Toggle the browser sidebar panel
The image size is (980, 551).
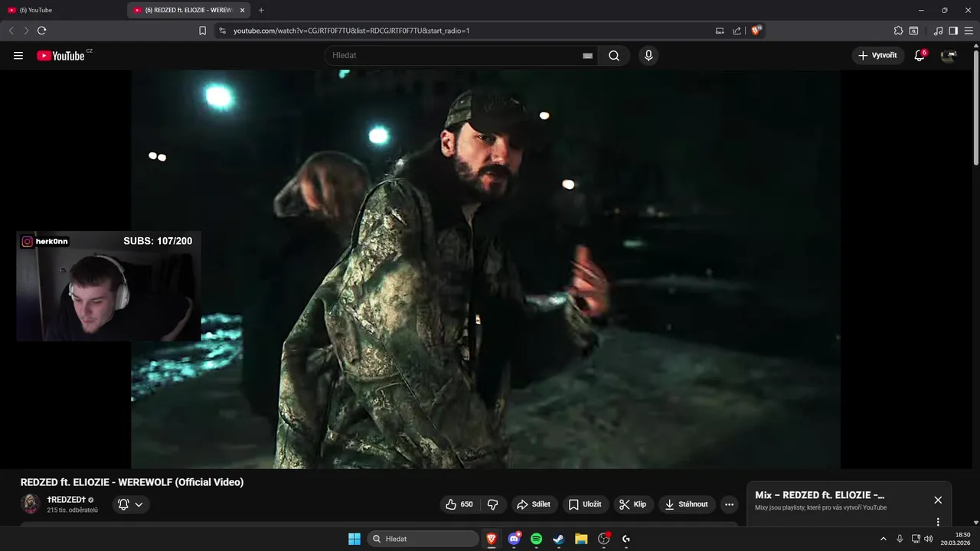[x=953, y=31]
